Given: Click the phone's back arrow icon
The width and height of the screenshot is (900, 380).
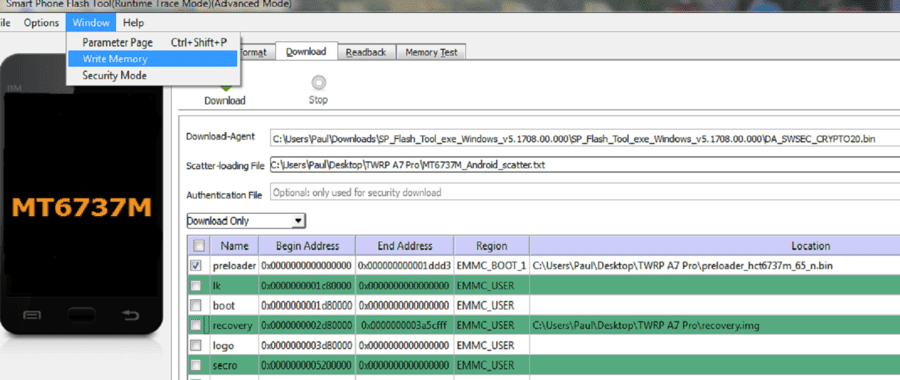Looking at the screenshot, I should pos(131,315).
